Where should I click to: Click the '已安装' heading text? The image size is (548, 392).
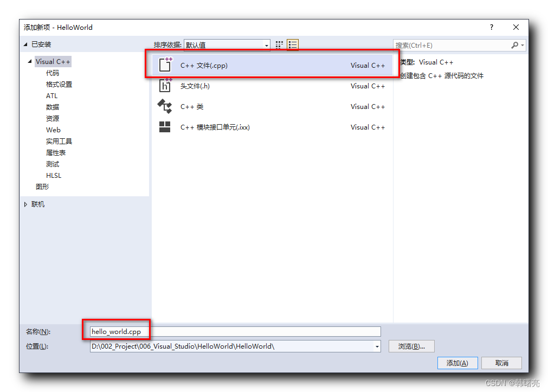coord(41,44)
